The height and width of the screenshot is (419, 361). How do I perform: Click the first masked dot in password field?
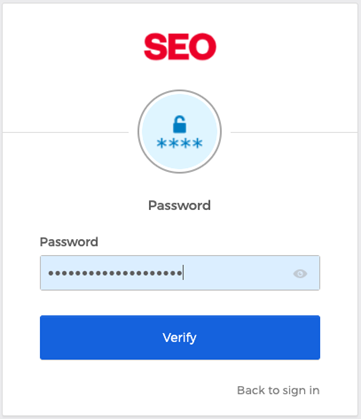pos(51,274)
